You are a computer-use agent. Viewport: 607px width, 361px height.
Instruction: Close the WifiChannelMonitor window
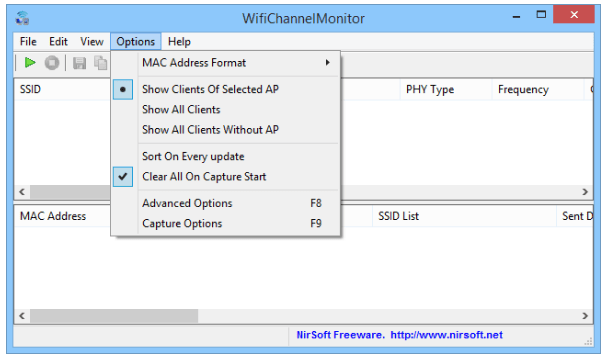[574, 15]
